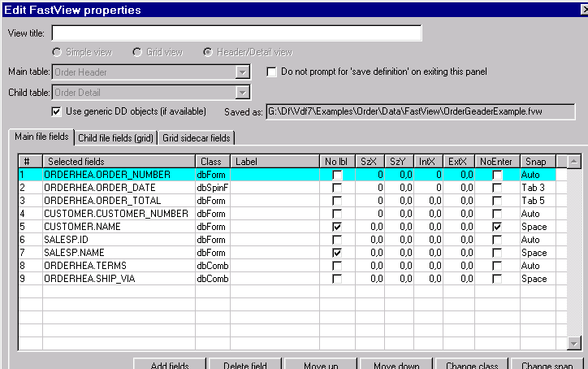This screenshot has width=588, height=369.
Task: Click the Change class button
Action: click(472, 365)
